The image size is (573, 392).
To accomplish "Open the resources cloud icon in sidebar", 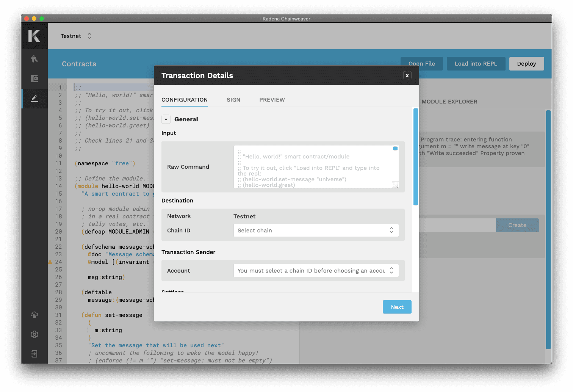I will tap(34, 315).
